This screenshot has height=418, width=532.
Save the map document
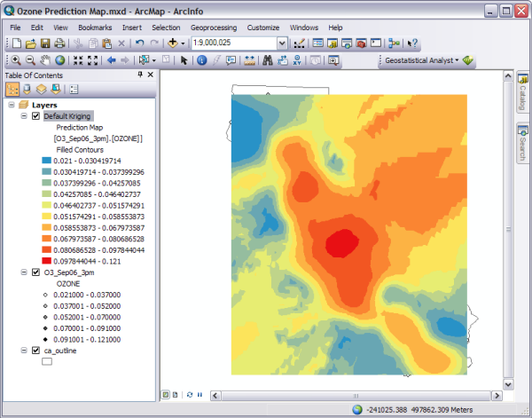tap(45, 43)
